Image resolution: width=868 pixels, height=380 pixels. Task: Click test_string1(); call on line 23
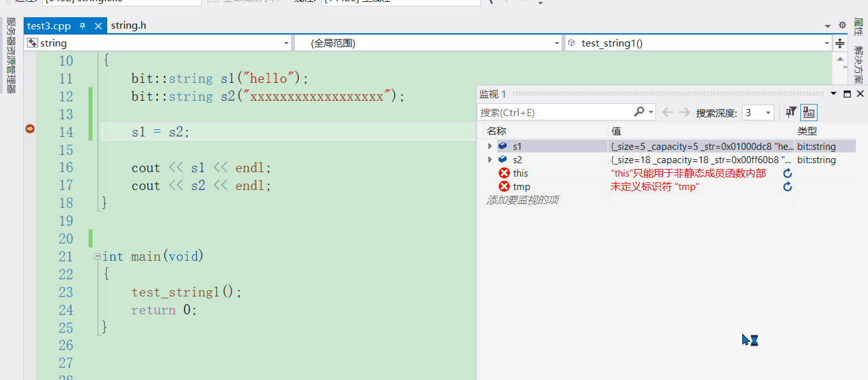pos(187,292)
